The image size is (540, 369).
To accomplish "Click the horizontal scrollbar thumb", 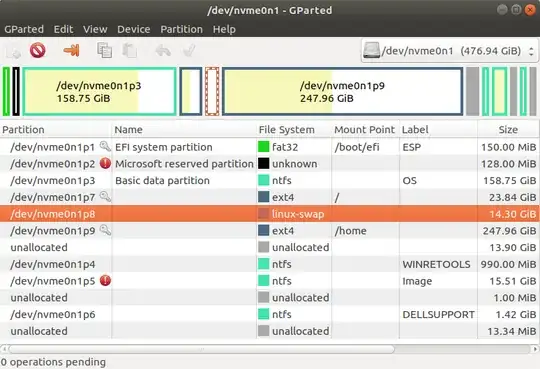I will coord(201,349).
